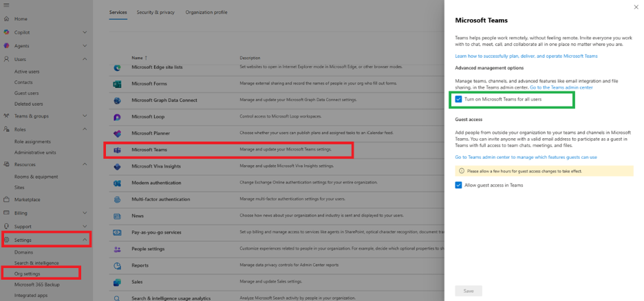Open Guest users in sidebar

tap(27, 93)
